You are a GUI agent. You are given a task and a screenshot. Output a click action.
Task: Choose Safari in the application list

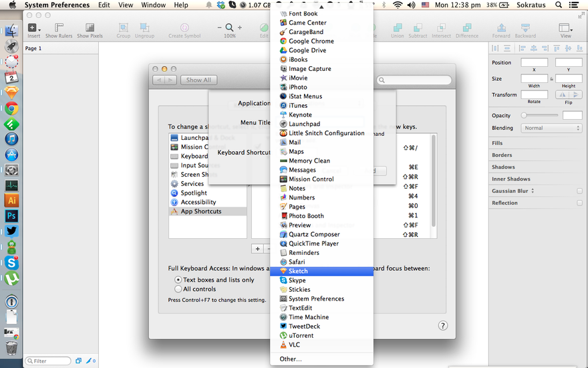tap(322, 262)
